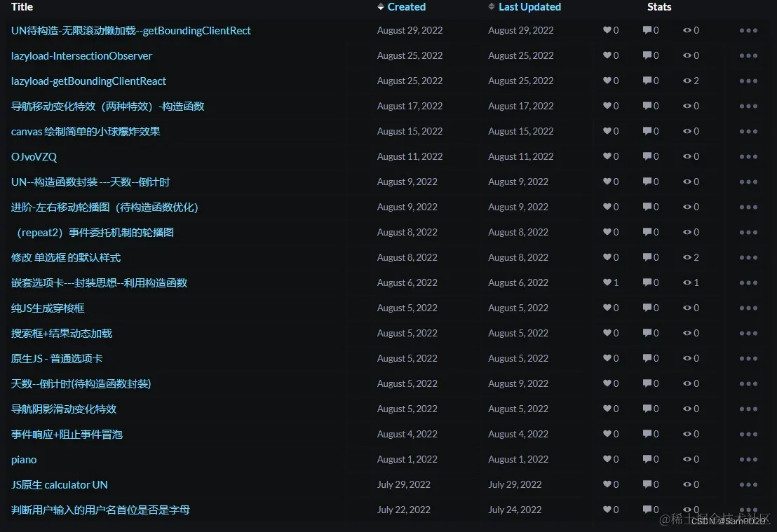
Task: Open pen 修改 单选框 的默认样式
Action: 65,257
